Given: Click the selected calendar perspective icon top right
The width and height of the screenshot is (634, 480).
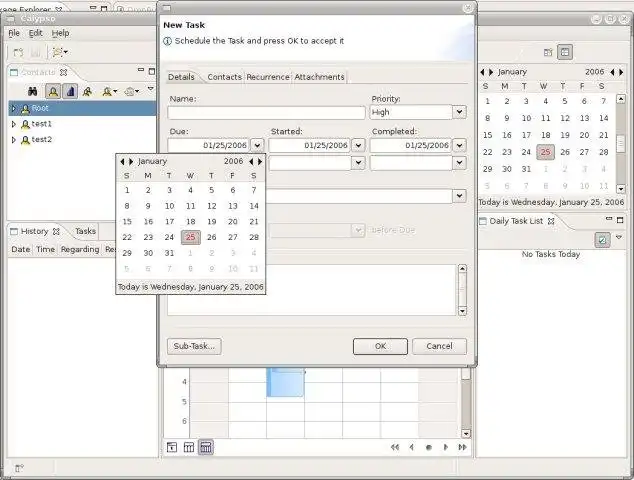Looking at the screenshot, I should pos(565,52).
